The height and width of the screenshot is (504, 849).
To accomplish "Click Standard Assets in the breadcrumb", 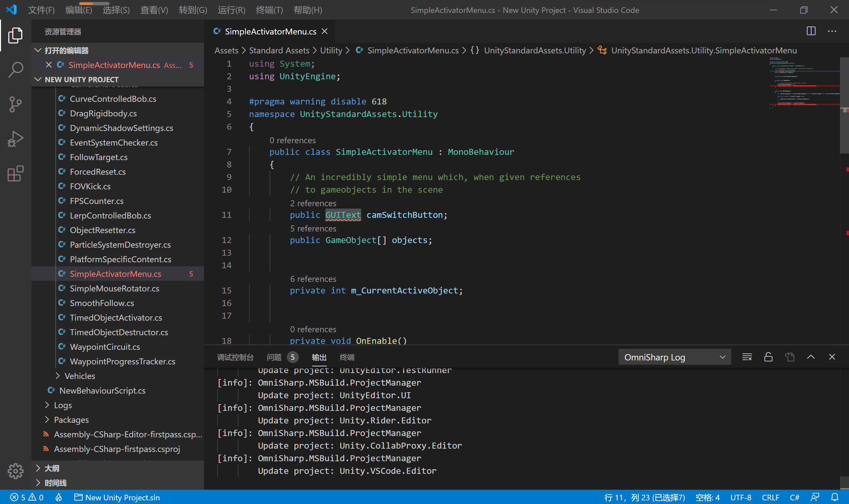I will point(279,50).
